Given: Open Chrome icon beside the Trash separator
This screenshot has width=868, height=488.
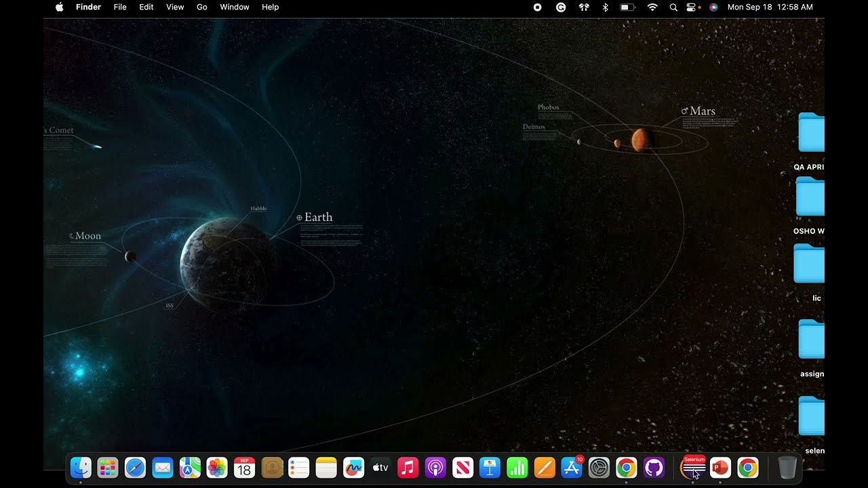Looking at the screenshot, I should (748, 468).
